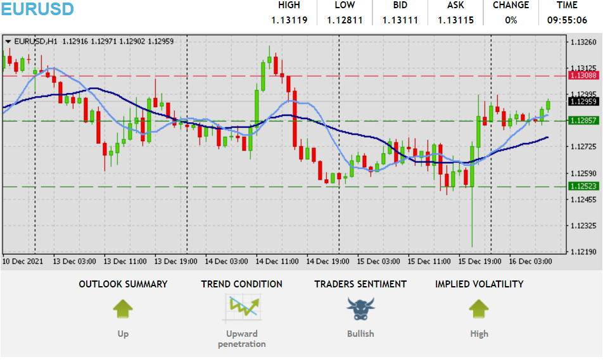Click the 10 Dec 2021 time axis label

[23, 261]
